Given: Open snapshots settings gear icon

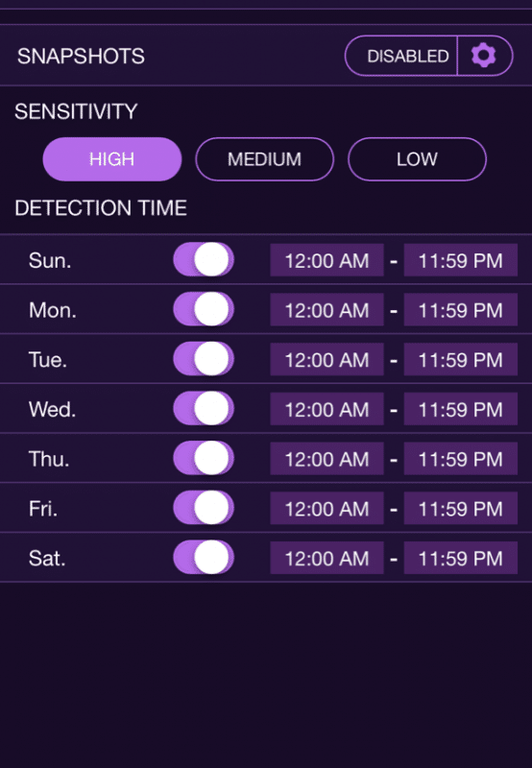Looking at the screenshot, I should pos(484,56).
